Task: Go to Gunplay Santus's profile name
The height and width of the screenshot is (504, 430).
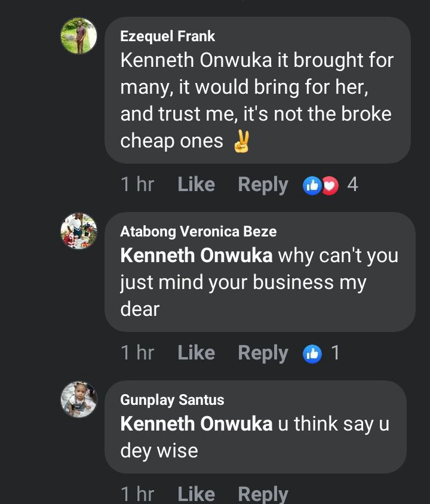Action: click(x=172, y=400)
